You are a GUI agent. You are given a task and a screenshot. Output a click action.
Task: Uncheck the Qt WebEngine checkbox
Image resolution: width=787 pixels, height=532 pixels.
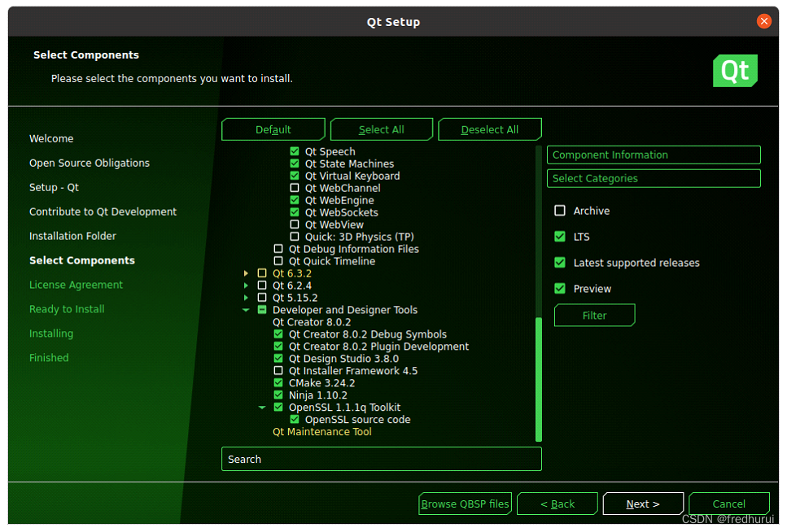pyautogui.click(x=295, y=200)
